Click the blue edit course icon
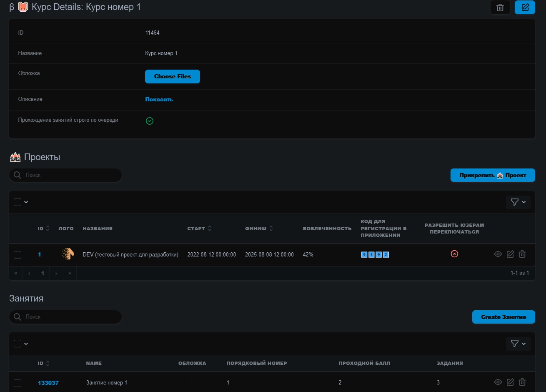 (525, 8)
